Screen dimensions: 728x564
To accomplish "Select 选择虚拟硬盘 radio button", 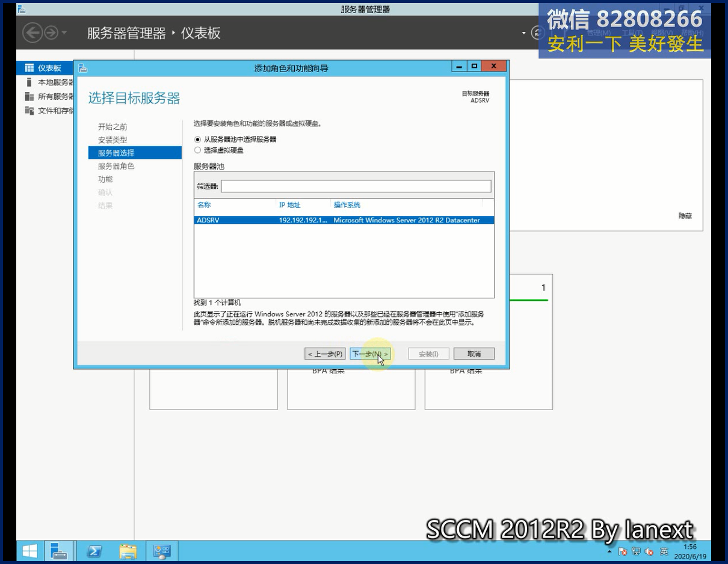I will 197,150.
